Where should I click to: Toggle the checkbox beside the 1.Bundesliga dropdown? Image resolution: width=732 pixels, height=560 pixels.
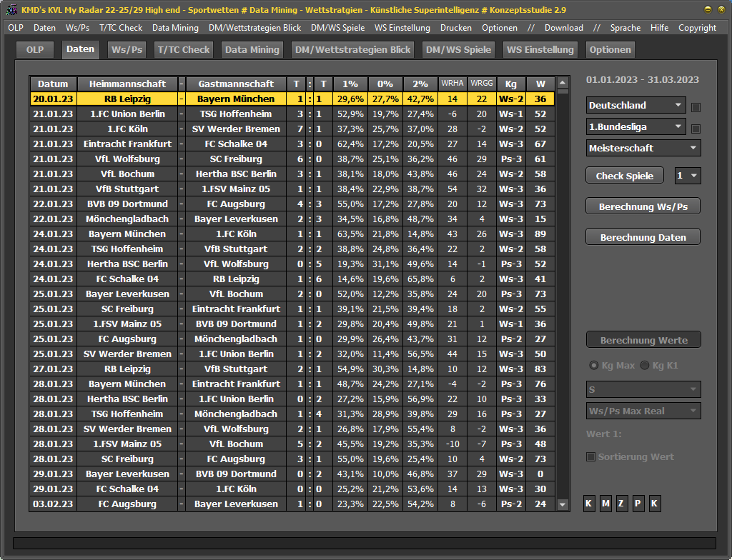pyautogui.click(x=696, y=129)
